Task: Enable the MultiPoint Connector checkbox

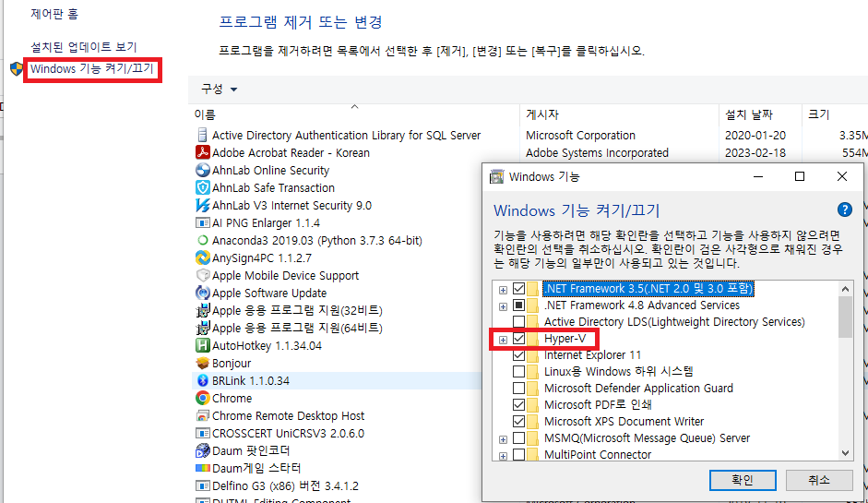Action: (x=518, y=455)
